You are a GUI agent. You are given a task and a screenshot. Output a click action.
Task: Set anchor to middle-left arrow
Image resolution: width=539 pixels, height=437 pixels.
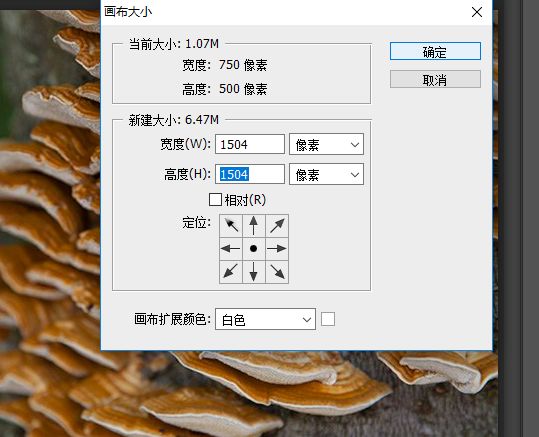coord(231,249)
